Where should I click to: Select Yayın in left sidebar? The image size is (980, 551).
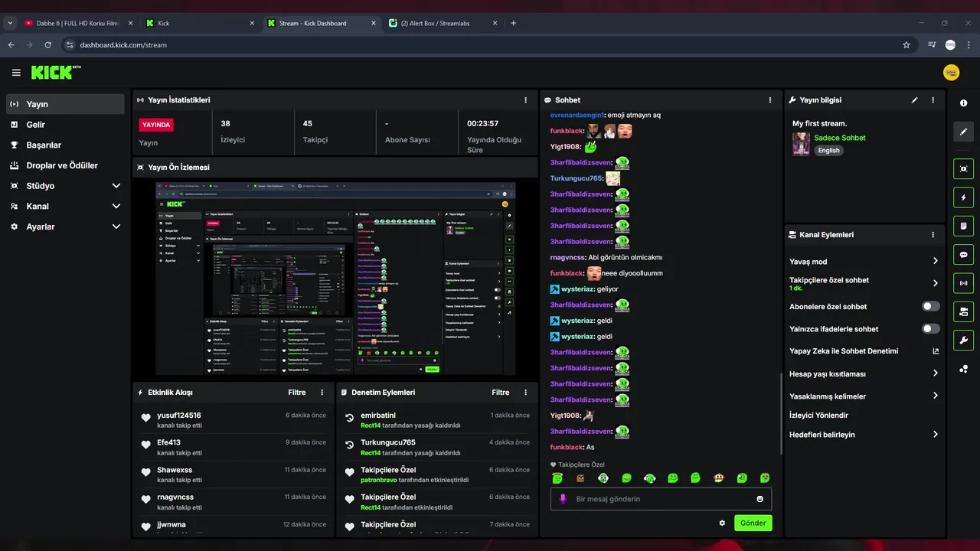point(65,104)
